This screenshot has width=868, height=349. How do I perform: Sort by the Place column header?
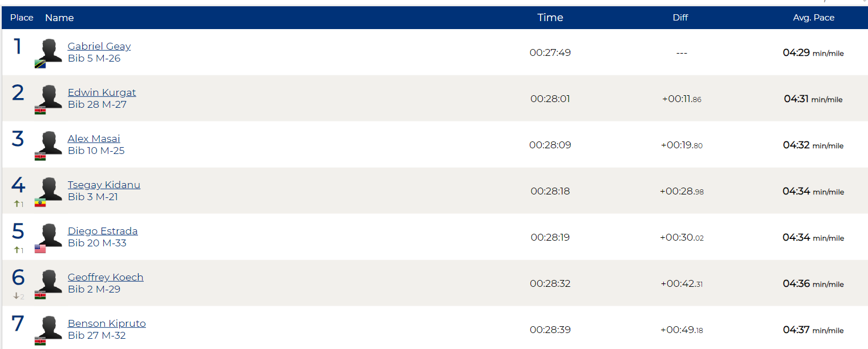tap(22, 18)
